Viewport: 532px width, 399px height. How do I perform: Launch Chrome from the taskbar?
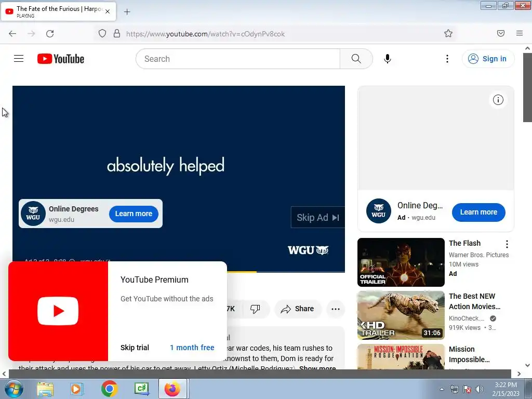109,389
